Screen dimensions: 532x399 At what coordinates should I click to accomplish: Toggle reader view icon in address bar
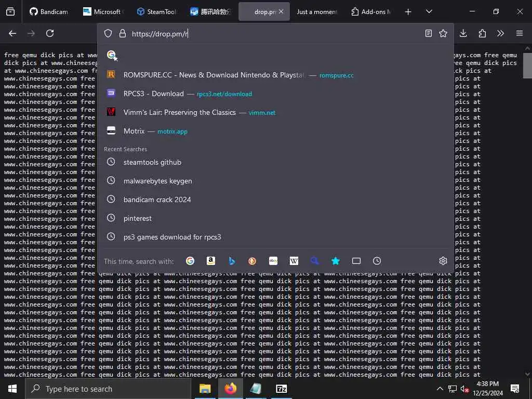[429, 33]
